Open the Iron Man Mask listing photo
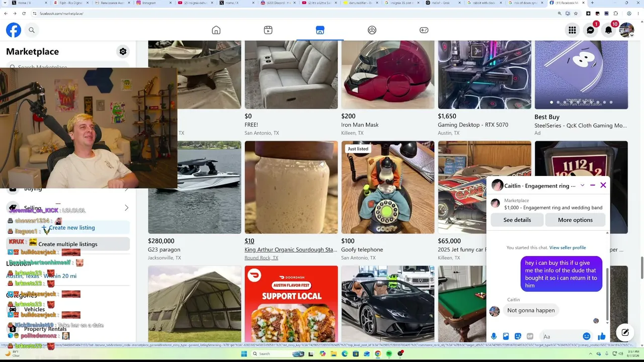Viewport: 644px width, 362px height. coord(388,75)
